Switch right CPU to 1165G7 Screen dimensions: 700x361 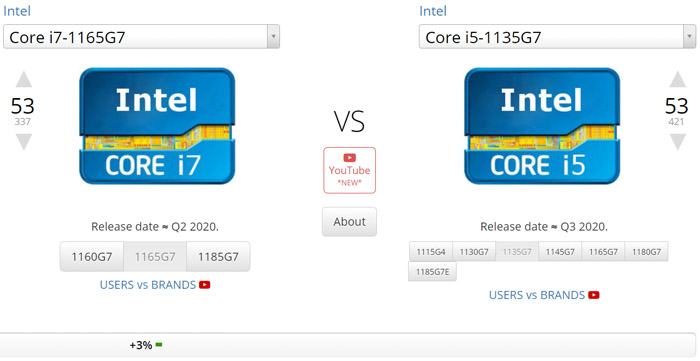tap(603, 252)
